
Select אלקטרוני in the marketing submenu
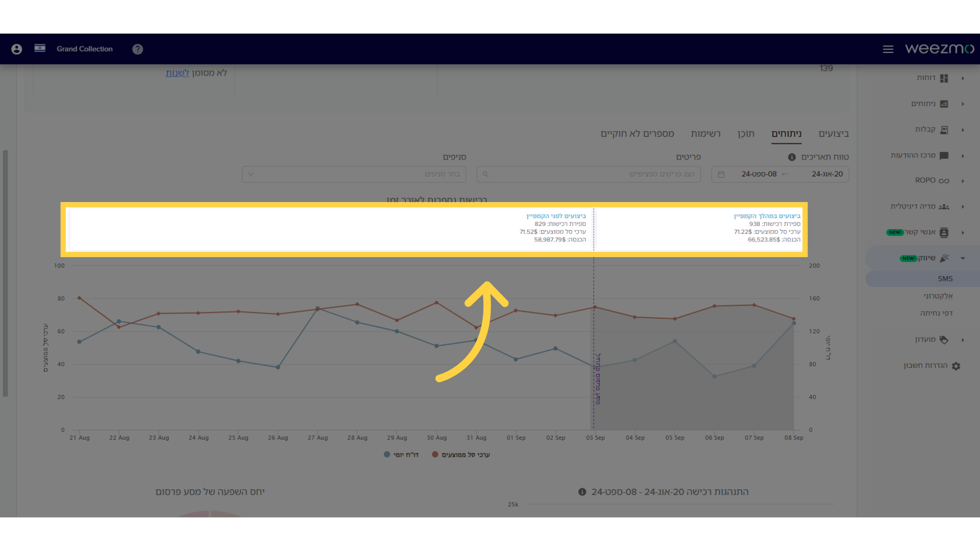pyautogui.click(x=938, y=296)
